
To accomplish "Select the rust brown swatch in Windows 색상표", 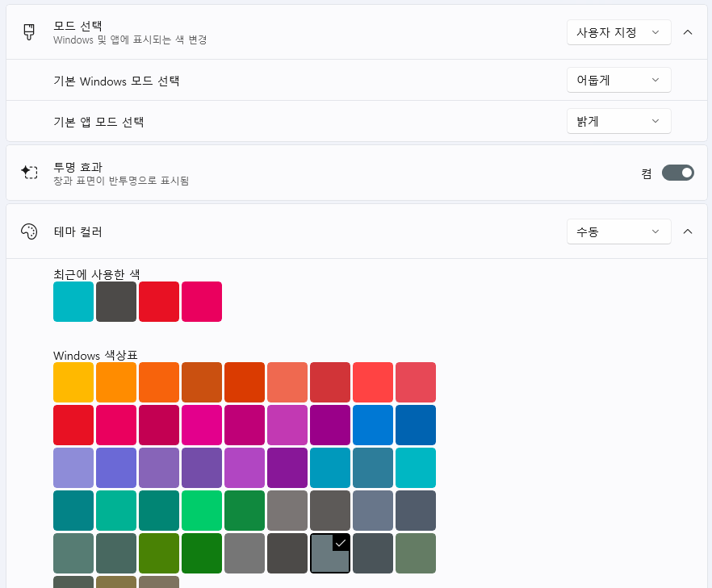I will [x=202, y=382].
